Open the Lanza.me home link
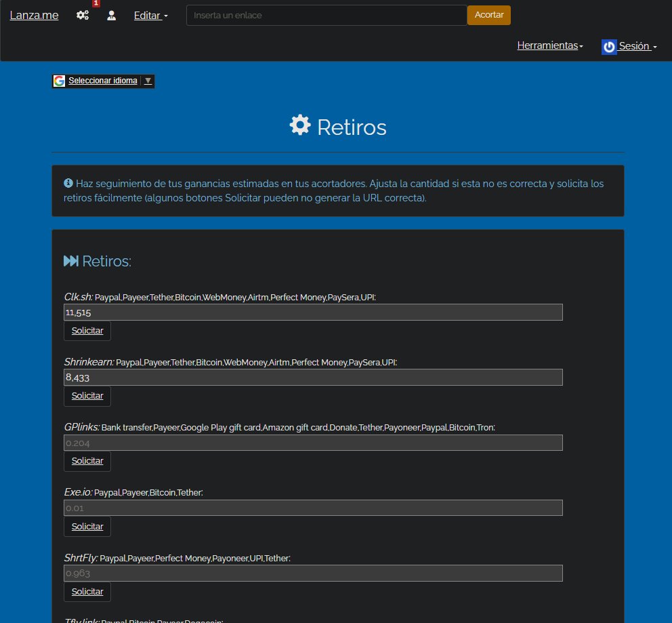Image resolution: width=672 pixels, height=623 pixels. coord(35,16)
